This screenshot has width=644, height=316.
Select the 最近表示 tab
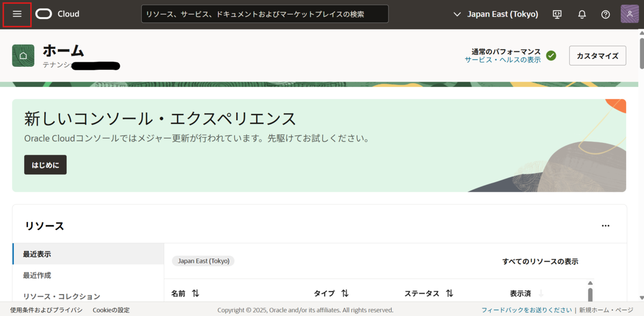(88, 254)
